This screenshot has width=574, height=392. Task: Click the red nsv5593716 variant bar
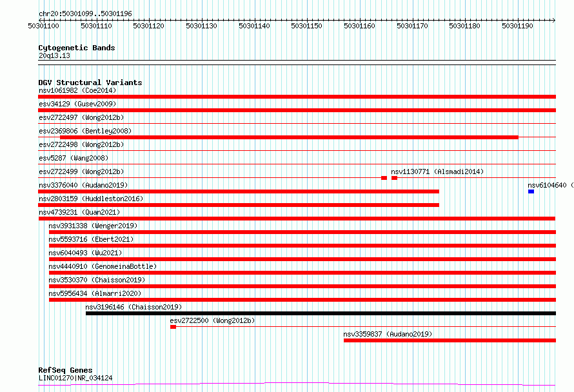302,246
